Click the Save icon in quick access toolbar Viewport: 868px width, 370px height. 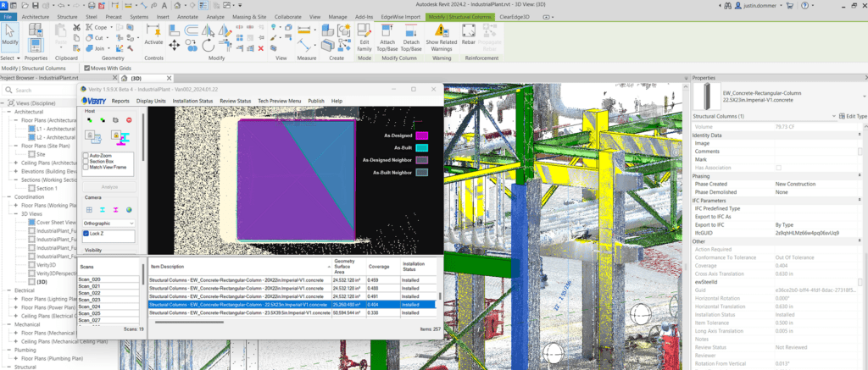36,6
